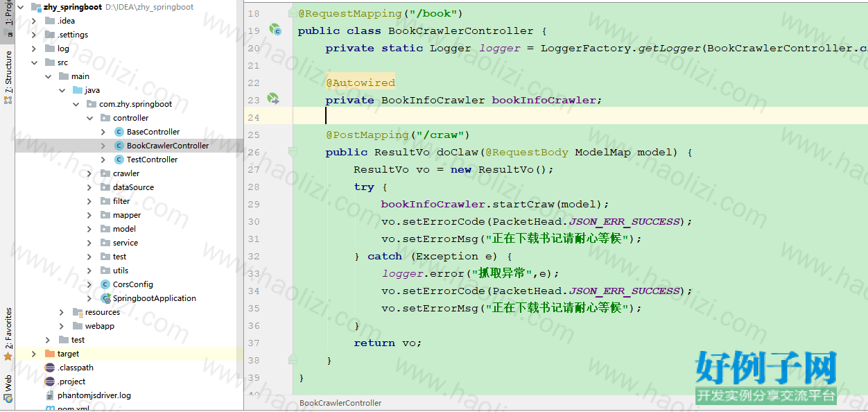Image resolution: width=868 pixels, height=412 pixels.
Task: Click the folder icon beside .settings
Action: pos(50,35)
